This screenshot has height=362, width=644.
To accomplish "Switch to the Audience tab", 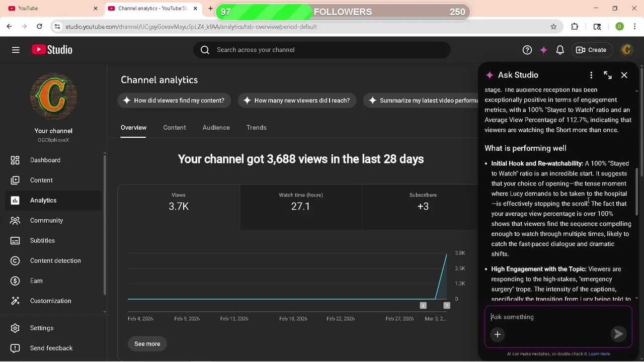I will [x=216, y=128].
